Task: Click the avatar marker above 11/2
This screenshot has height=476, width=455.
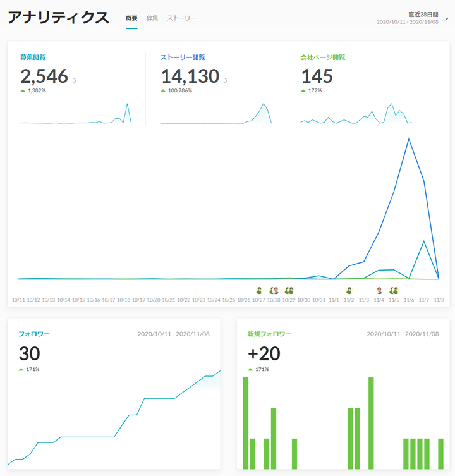Action: (x=349, y=290)
